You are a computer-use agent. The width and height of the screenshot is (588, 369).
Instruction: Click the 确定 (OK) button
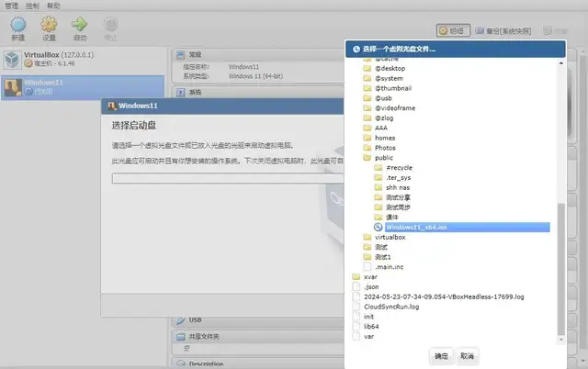441,356
